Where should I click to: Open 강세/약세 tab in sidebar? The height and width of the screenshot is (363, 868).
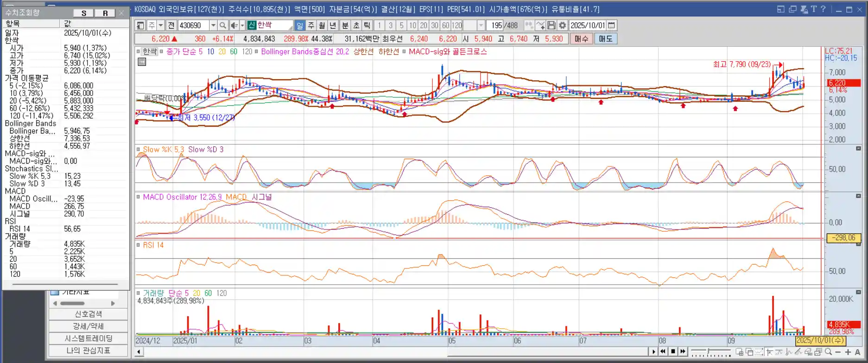89,326
